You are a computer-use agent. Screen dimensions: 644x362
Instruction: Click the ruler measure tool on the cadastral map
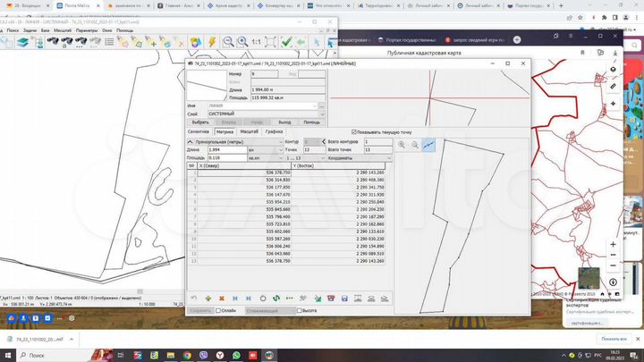pos(614,86)
